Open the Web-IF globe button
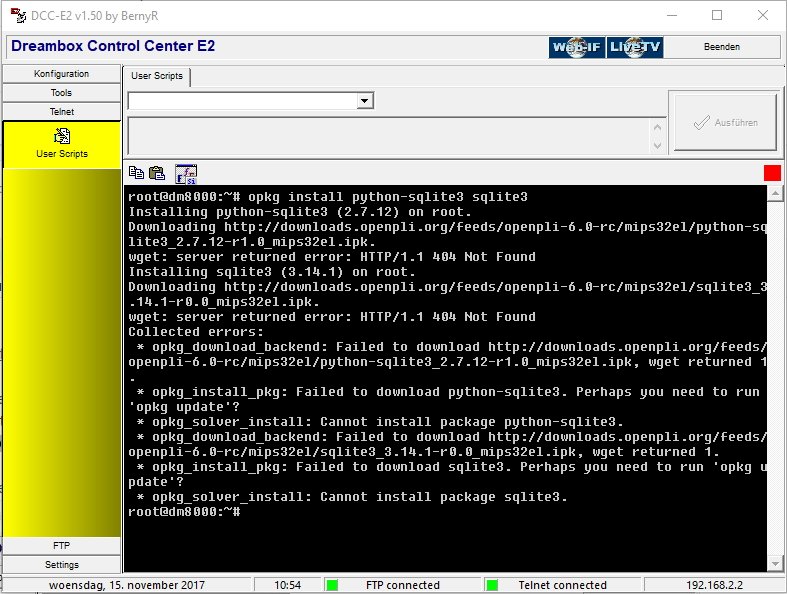 577,47
